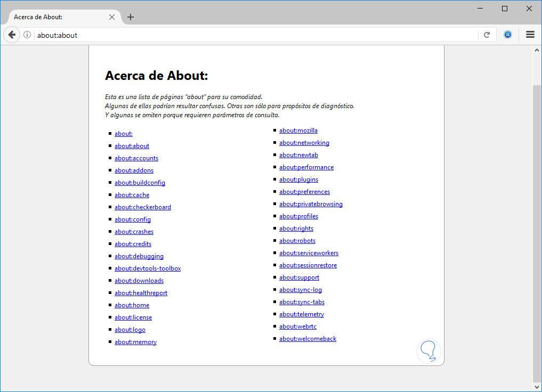Open the about:profiles link
This screenshot has width=542, height=392.
298,217
